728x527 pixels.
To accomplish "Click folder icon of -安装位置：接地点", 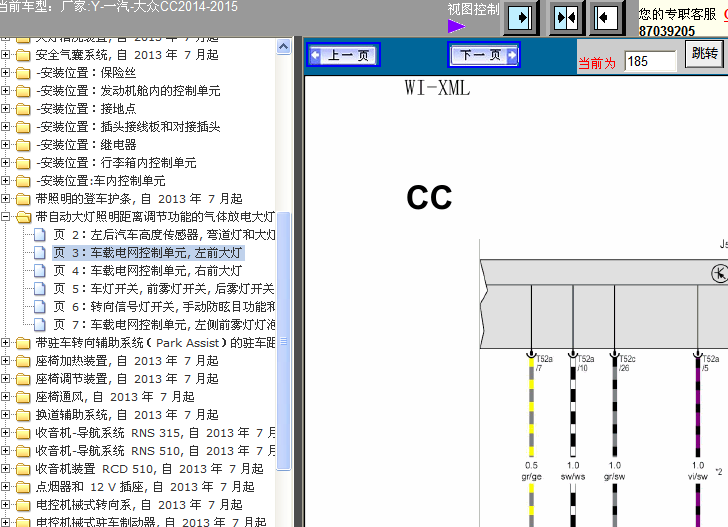I will (23, 109).
